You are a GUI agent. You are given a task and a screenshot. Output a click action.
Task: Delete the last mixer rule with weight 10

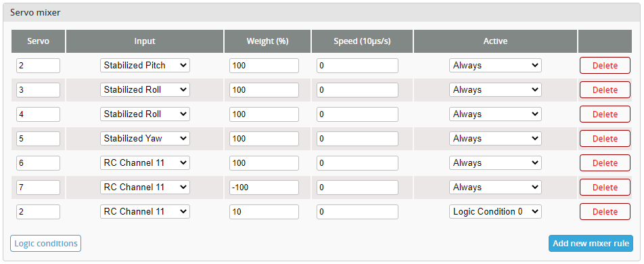click(x=605, y=212)
